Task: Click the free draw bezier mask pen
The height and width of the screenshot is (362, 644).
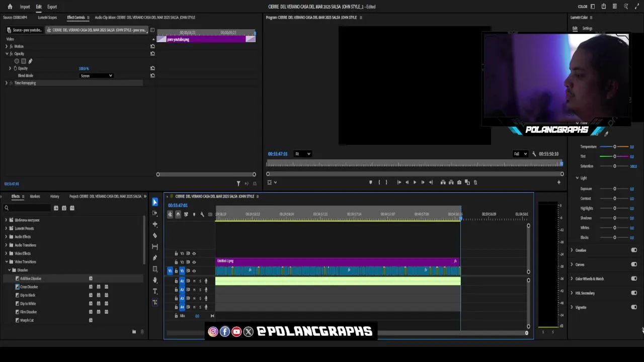Action: [x=30, y=61]
